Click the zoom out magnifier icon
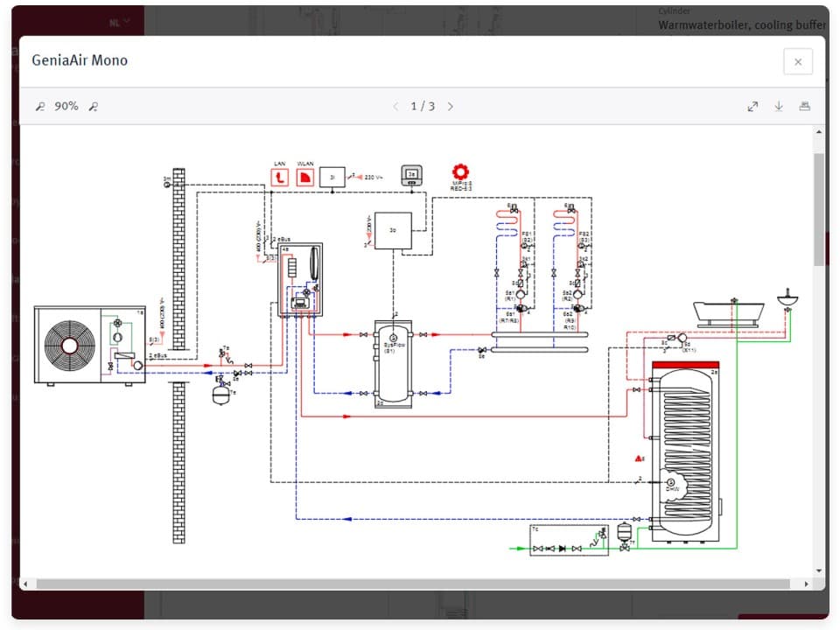 click(39, 107)
